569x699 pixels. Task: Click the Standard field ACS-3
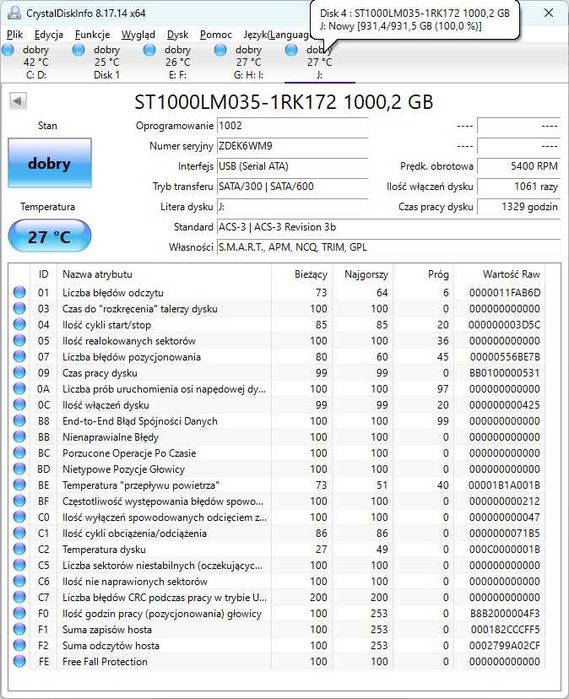coord(388,227)
